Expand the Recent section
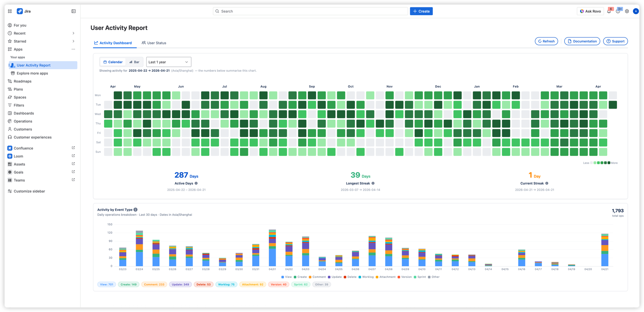 [x=19, y=33]
